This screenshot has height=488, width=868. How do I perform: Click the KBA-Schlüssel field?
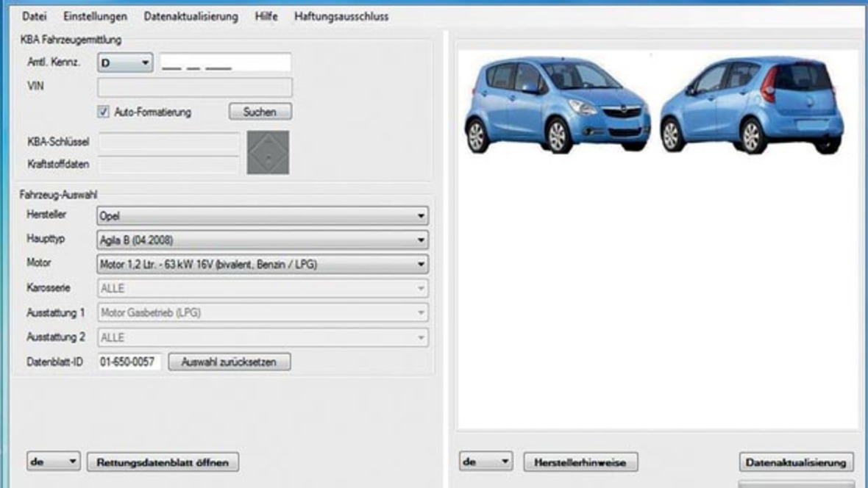point(169,142)
